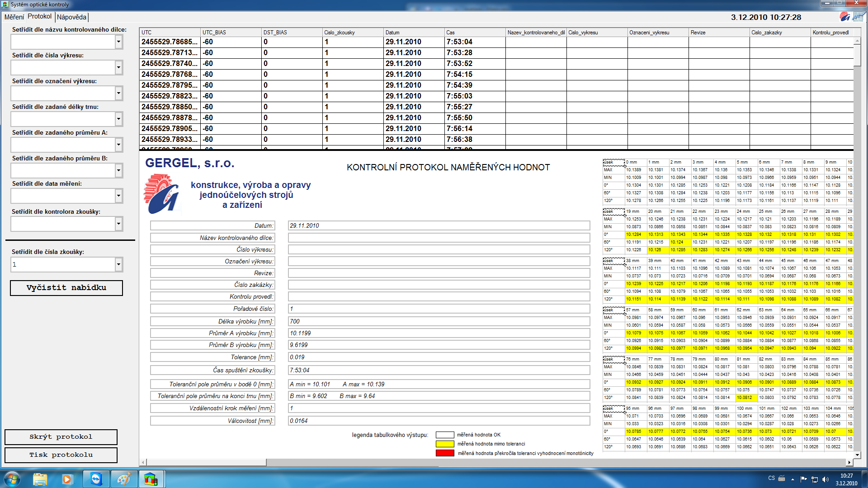Click the network tray icon

point(815,479)
